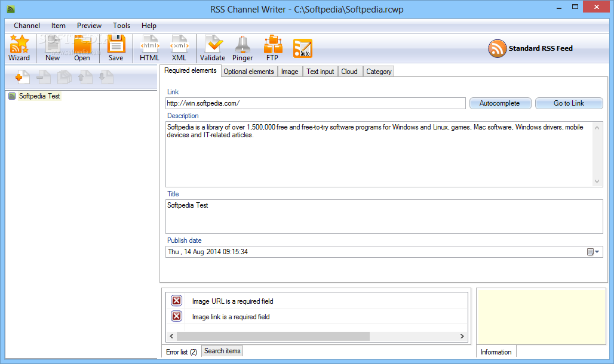Viewport: 614px width, 364px height.
Task: Remove item using minus page icon
Action: (x=44, y=77)
